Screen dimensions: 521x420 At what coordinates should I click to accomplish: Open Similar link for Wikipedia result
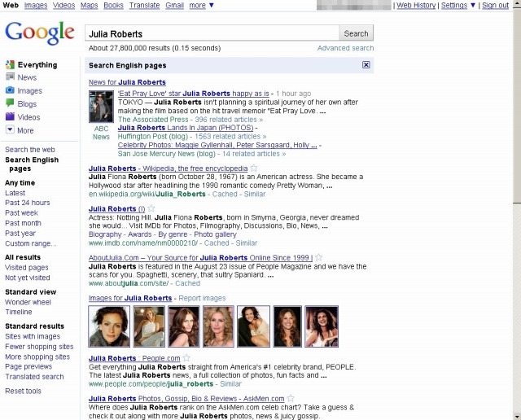pyautogui.click(x=255, y=194)
